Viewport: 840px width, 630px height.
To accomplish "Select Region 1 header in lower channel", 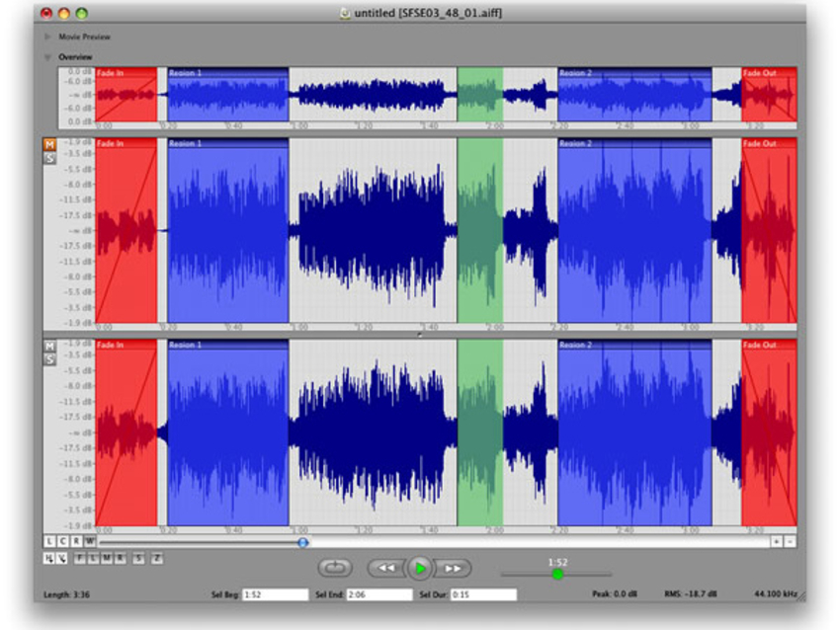I will (x=228, y=345).
